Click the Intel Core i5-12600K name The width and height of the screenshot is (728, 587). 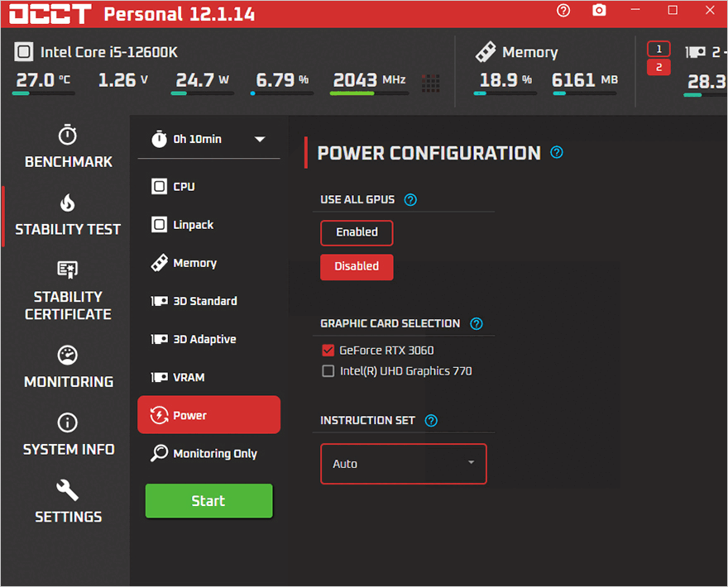(109, 52)
